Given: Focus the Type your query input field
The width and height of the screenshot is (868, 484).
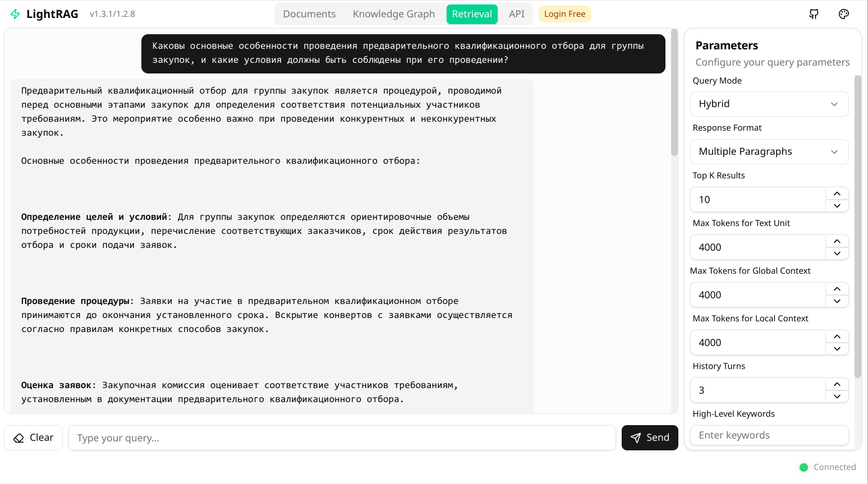Looking at the screenshot, I should tap(342, 437).
